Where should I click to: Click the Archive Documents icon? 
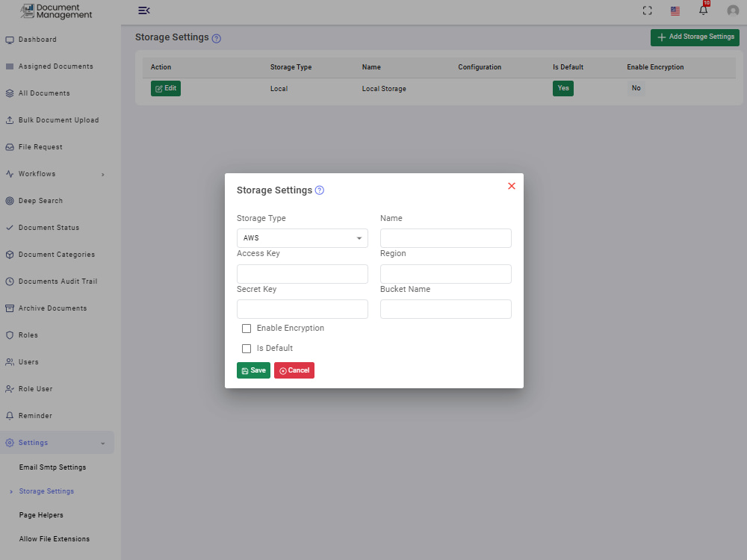point(10,308)
